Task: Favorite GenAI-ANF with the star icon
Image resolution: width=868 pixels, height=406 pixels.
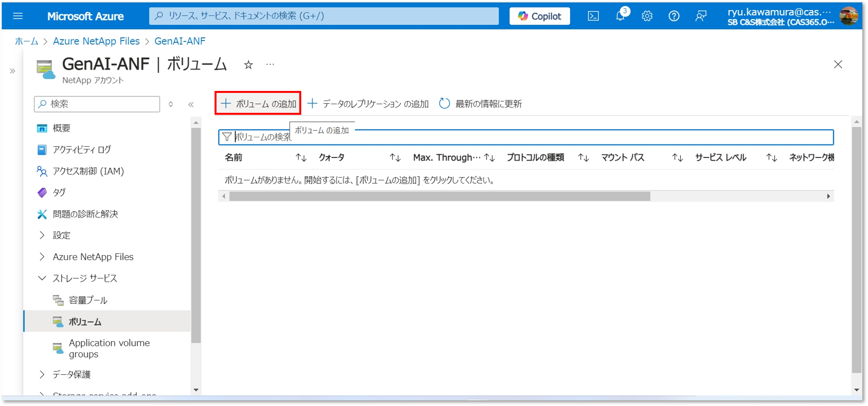Action: [x=248, y=64]
